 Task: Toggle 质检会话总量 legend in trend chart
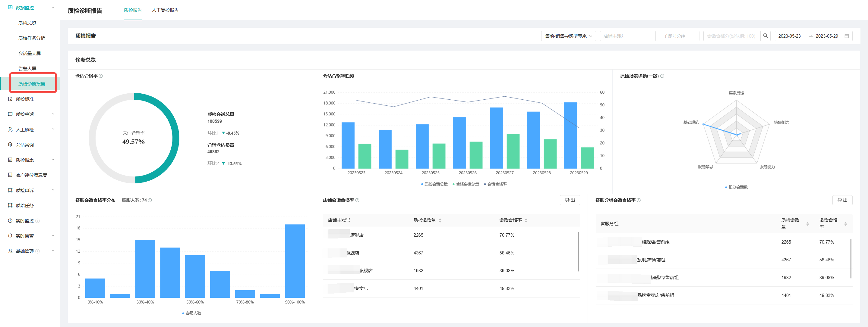coord(434,184)
